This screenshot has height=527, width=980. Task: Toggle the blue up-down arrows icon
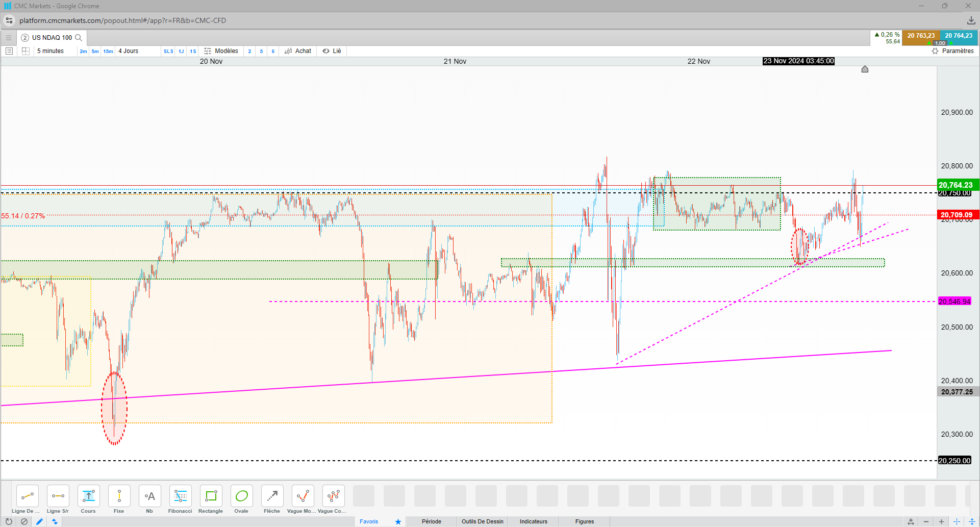click(55, 521)
